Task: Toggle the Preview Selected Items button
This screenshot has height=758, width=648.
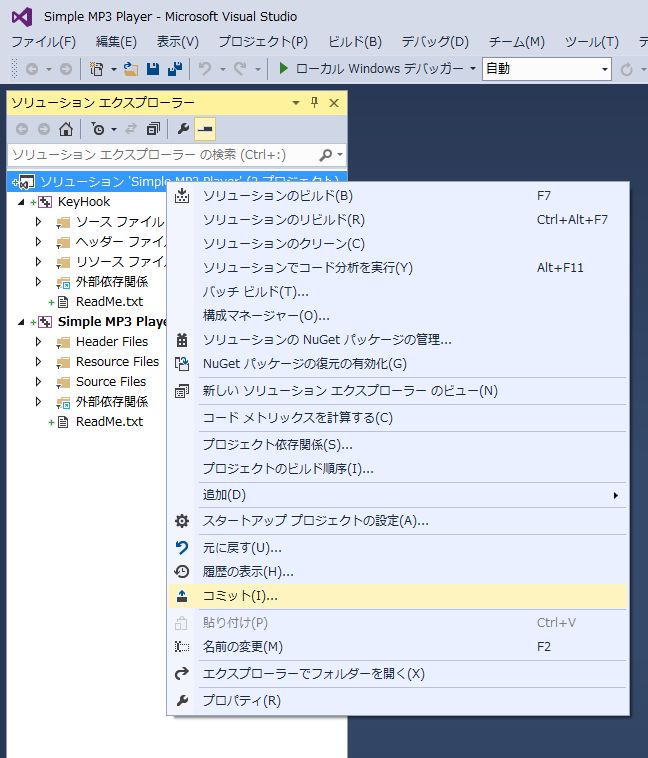Action: click(205, 129)
